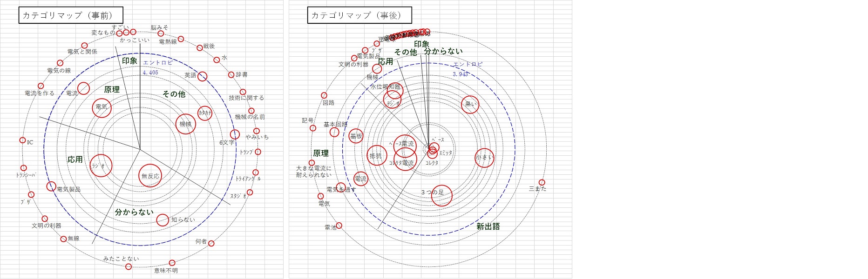Screen dimensions: 868x279
Task: Select the 分からない label in the pre map
Action: tap(134, 212)
